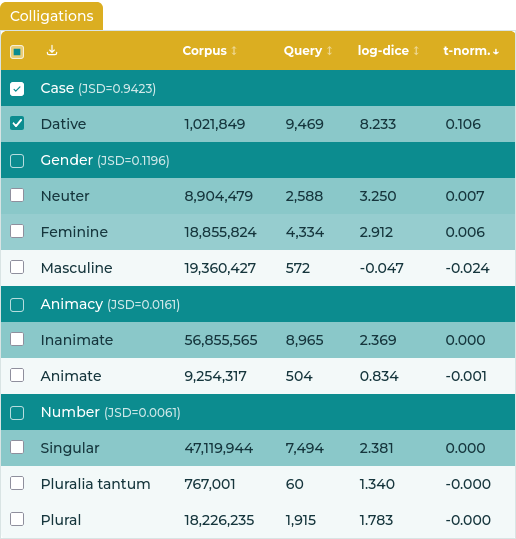Click the Corpus column header label
The height and width of the screenshot is (539, 516).
(x=205, y=51)
